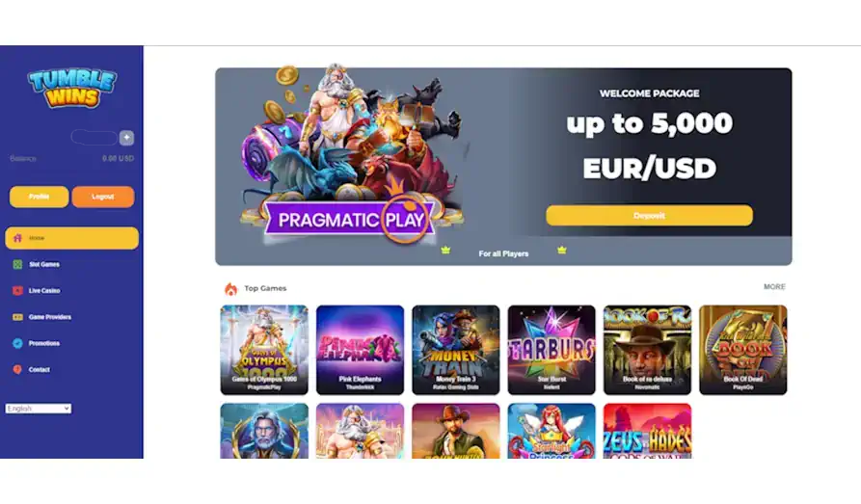Open the English language dropdown
Viewport: 861px width, 504px height.
point(39,409)
